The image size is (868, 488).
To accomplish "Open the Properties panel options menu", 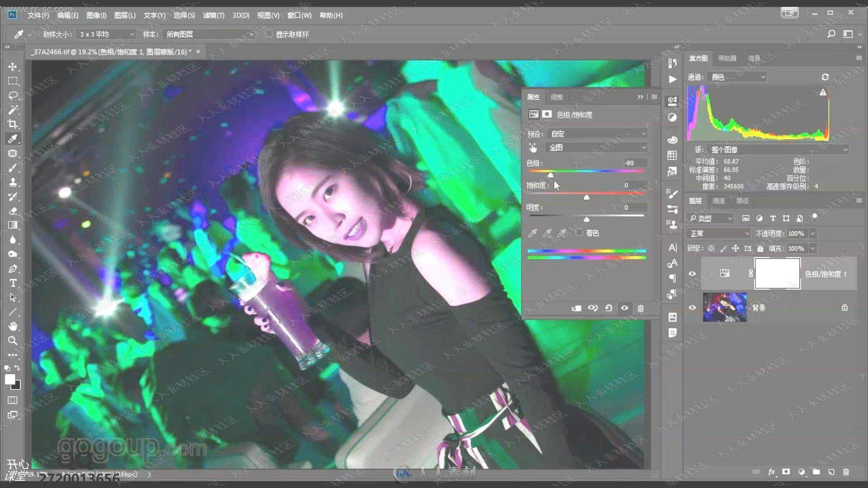I will pos(654,97).
